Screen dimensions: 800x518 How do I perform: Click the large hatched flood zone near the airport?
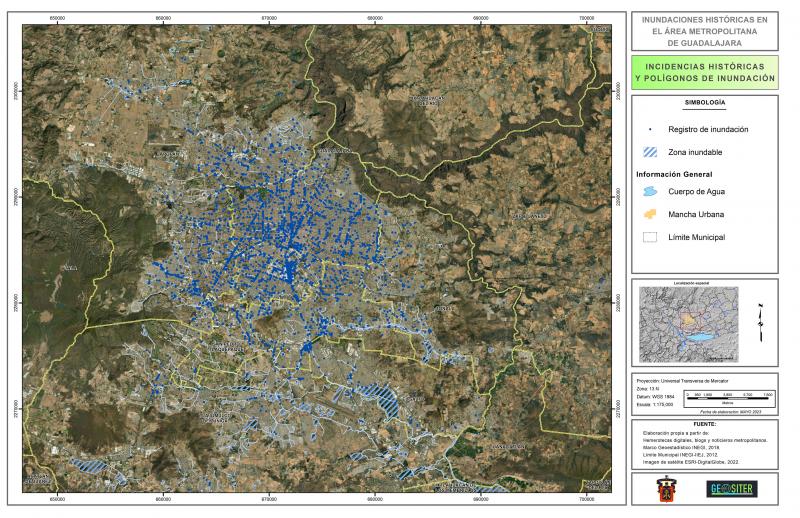(x=386, y=401)
